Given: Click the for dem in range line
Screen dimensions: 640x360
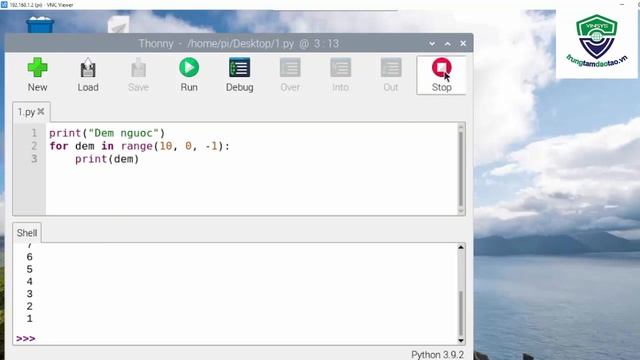Looking at the screenshot, I should pos(140,146).
